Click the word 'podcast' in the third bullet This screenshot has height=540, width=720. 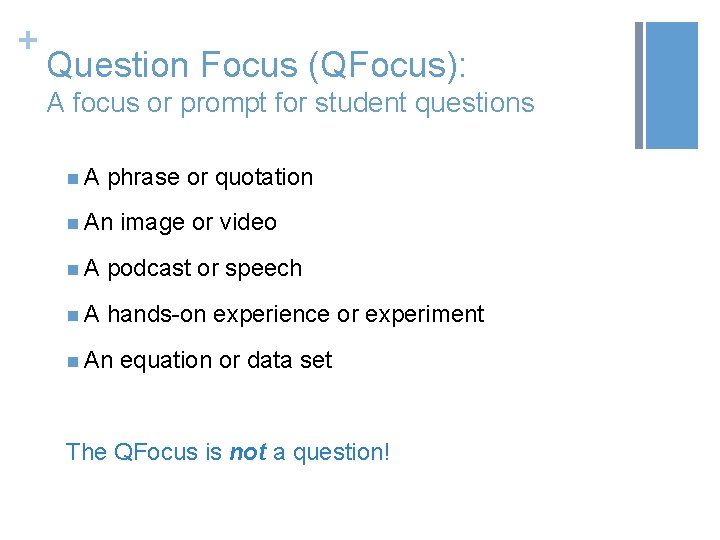[149, 269]
